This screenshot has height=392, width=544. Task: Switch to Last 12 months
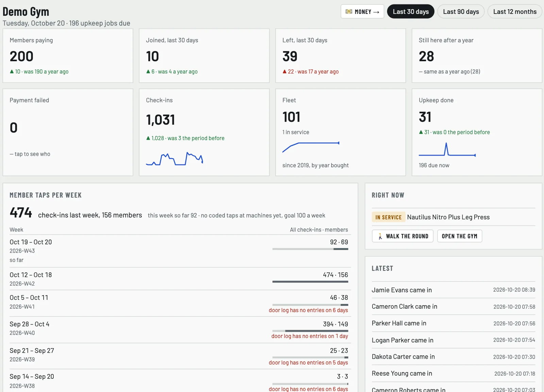[515, 12]
